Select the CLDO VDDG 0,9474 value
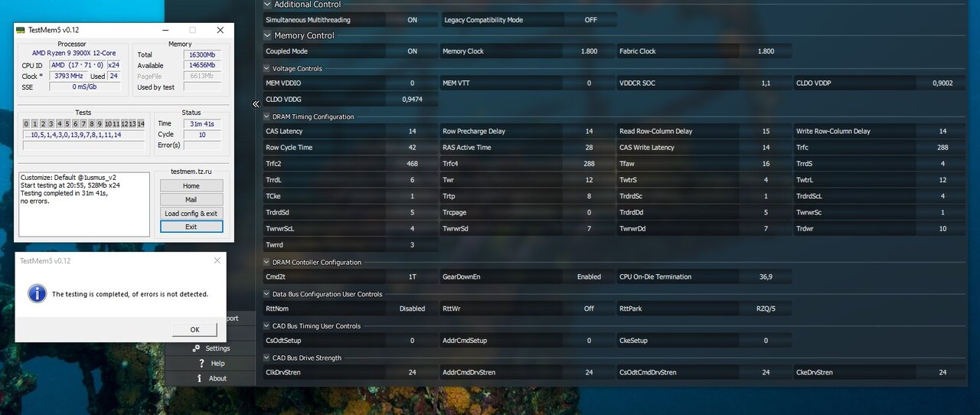 point(412,100)
